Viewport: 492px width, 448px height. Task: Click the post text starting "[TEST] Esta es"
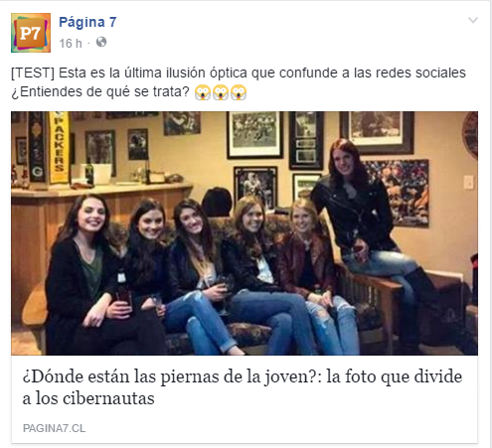click(x=239, y=82)
